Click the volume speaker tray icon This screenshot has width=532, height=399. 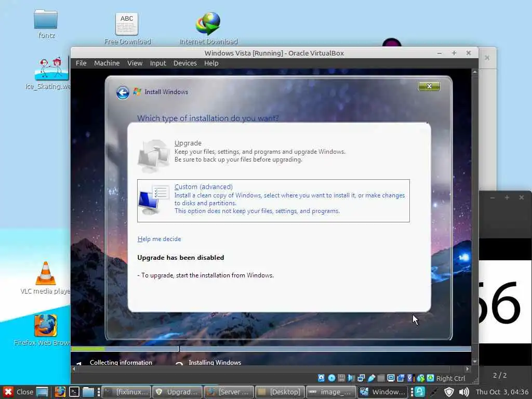click(x=464, y=392)
